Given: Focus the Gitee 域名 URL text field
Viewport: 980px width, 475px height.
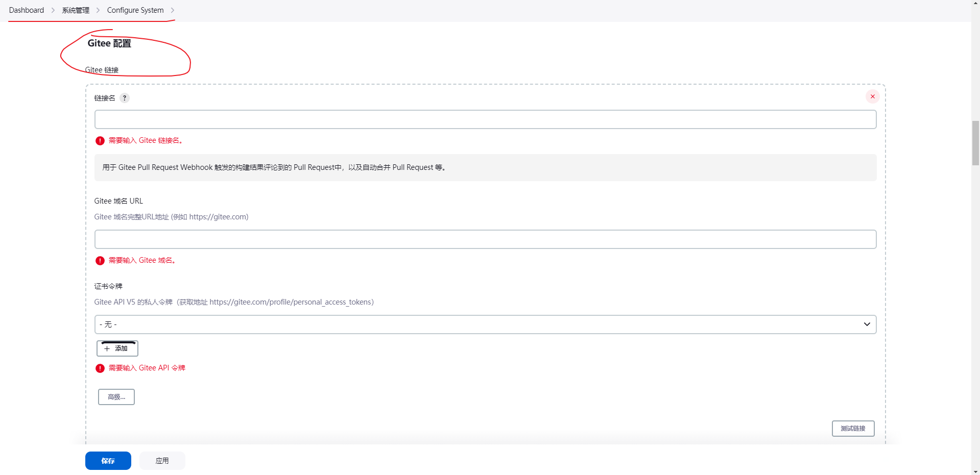Looking at the screenshot, I should click(485, 239).
